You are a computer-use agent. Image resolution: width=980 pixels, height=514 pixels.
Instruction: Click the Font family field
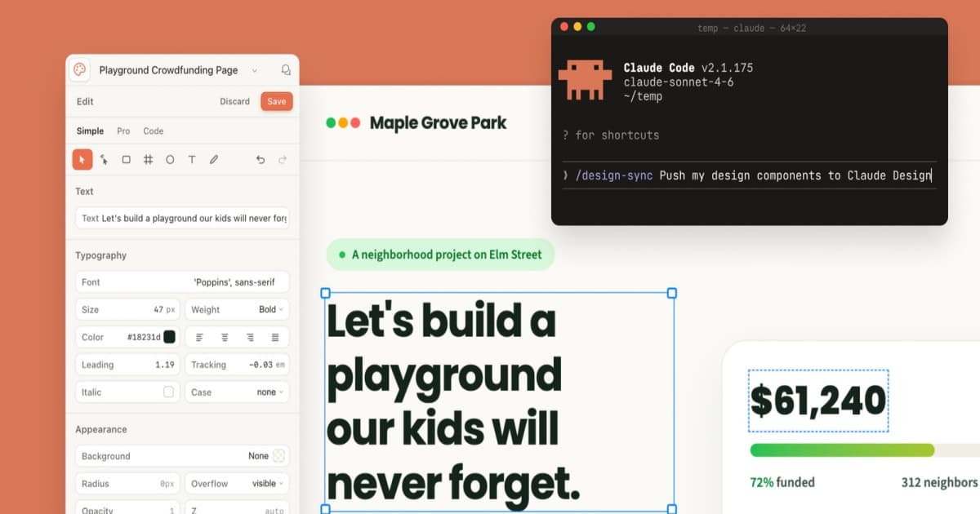coord(182,282)
